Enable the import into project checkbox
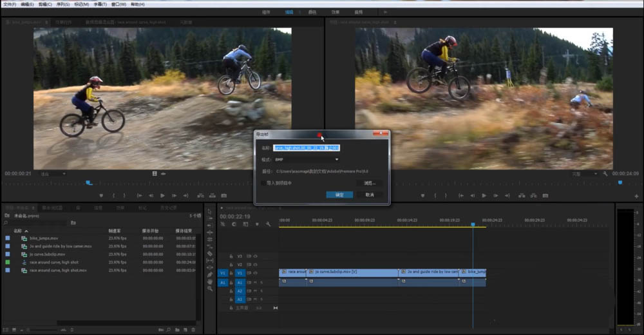 [263, 183]
